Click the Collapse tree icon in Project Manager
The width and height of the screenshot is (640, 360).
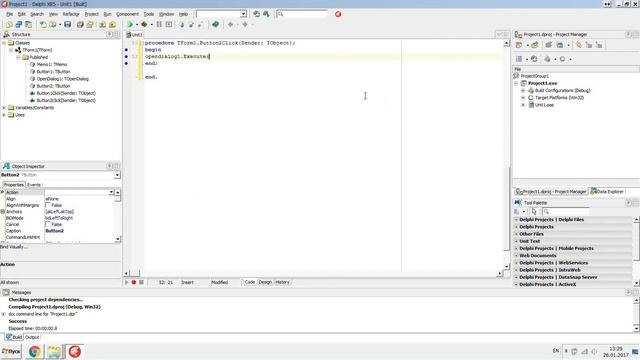599,45
